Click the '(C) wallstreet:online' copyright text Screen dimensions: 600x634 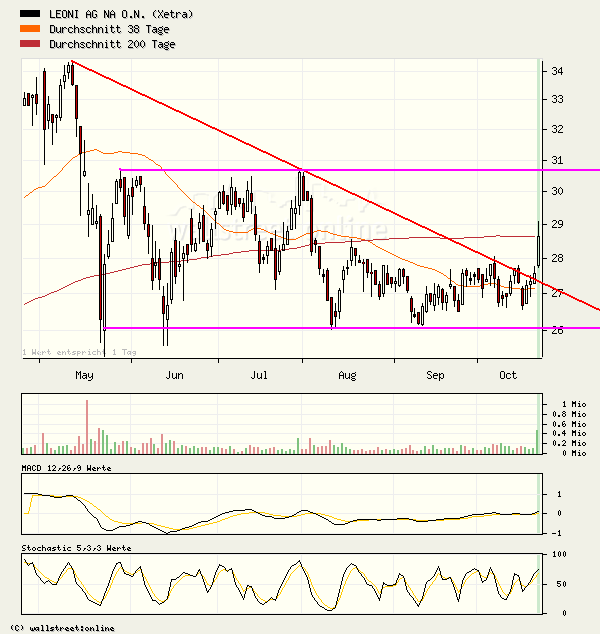pos(62,628)
